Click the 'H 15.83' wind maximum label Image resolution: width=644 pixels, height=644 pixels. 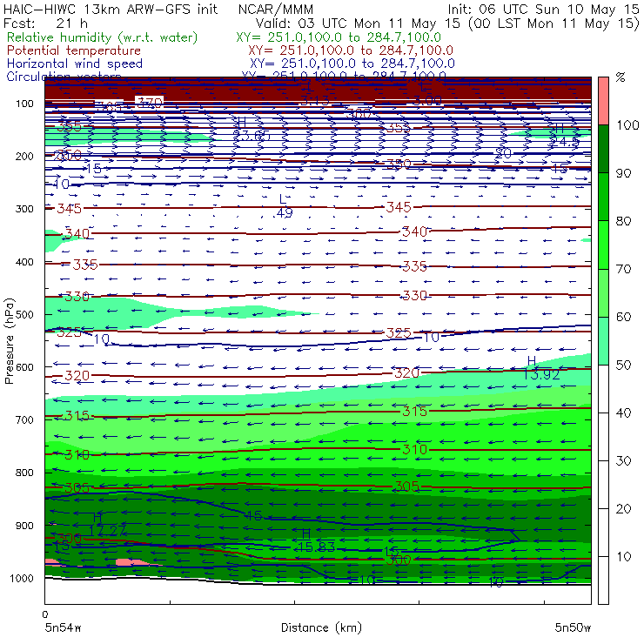(315, 540)
